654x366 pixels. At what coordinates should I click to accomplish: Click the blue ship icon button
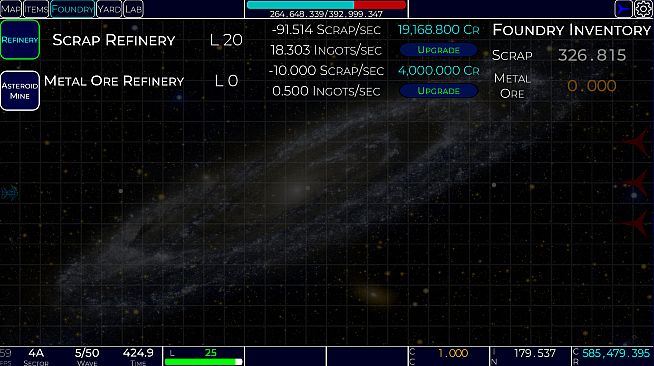pos(624,9)
